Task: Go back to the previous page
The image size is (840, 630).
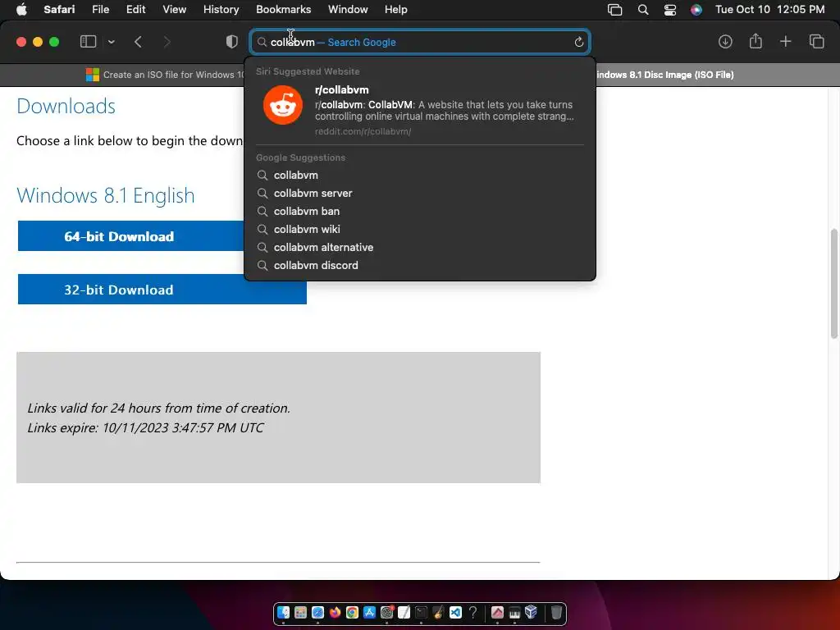Action: pos(138,42)
